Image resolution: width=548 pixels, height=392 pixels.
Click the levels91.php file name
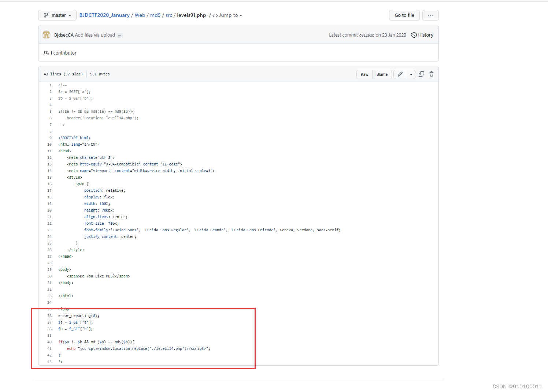[192, 15]
